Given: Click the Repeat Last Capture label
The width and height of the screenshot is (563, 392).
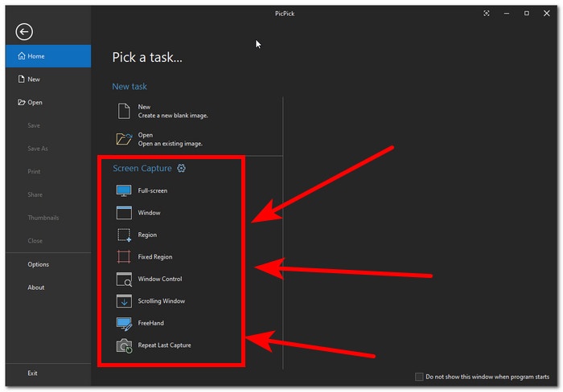Looking at the screenshot, I should pos(164,345).
